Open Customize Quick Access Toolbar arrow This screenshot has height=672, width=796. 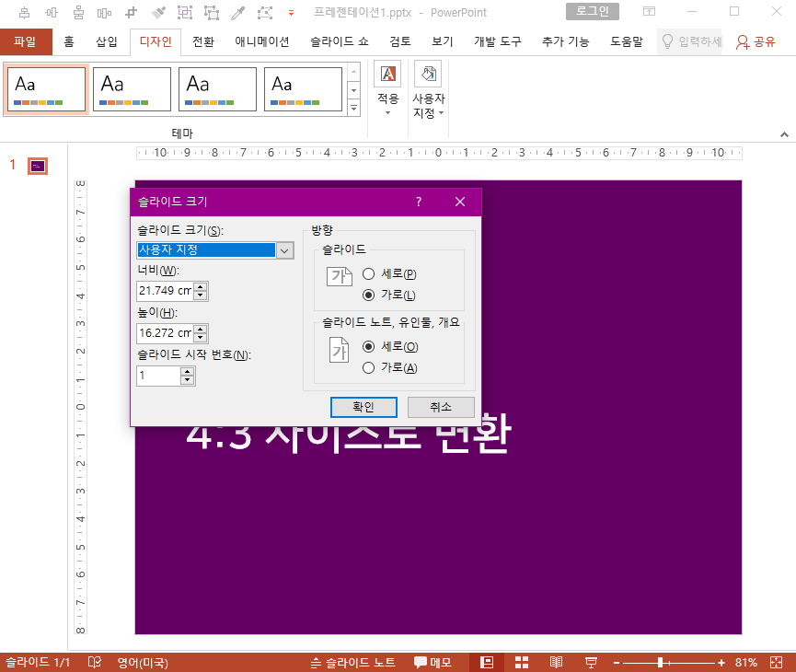click(291, 13)
